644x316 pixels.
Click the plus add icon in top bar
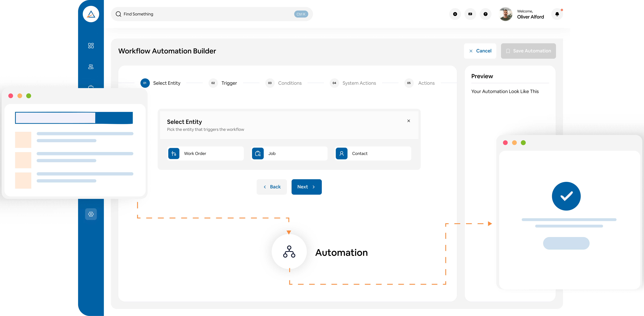(x=455, y=14)
